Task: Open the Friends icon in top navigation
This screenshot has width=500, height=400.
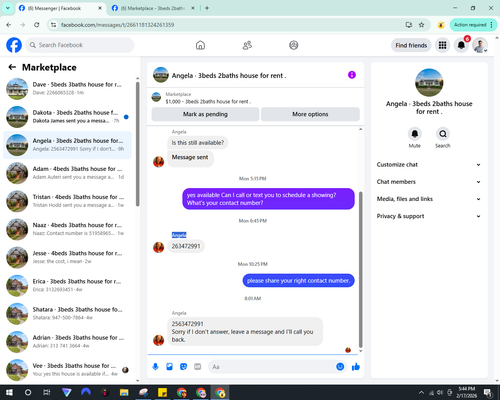Action: (x=247, y=45)
